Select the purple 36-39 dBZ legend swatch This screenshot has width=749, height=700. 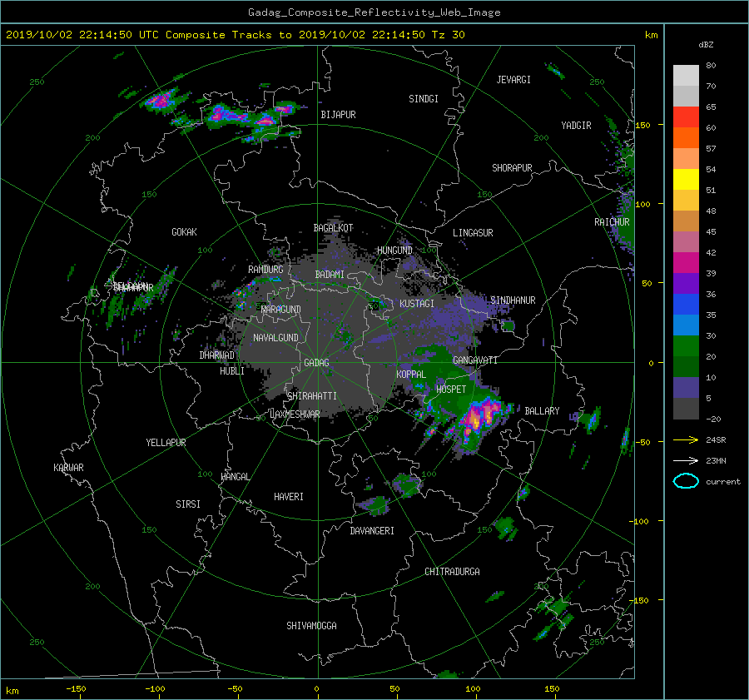tap(686, 283)
